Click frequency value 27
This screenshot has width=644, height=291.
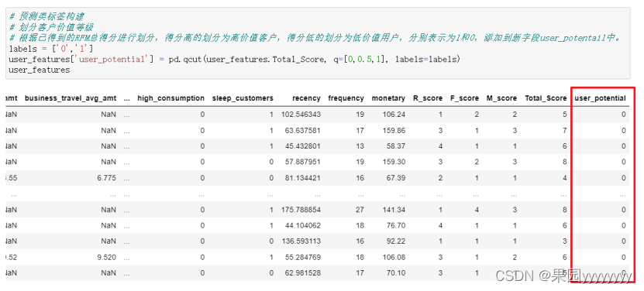click(x=360, y=210)
